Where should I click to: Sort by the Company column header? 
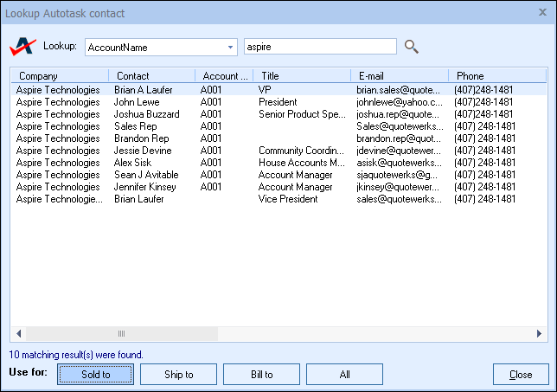click(59, 76)
